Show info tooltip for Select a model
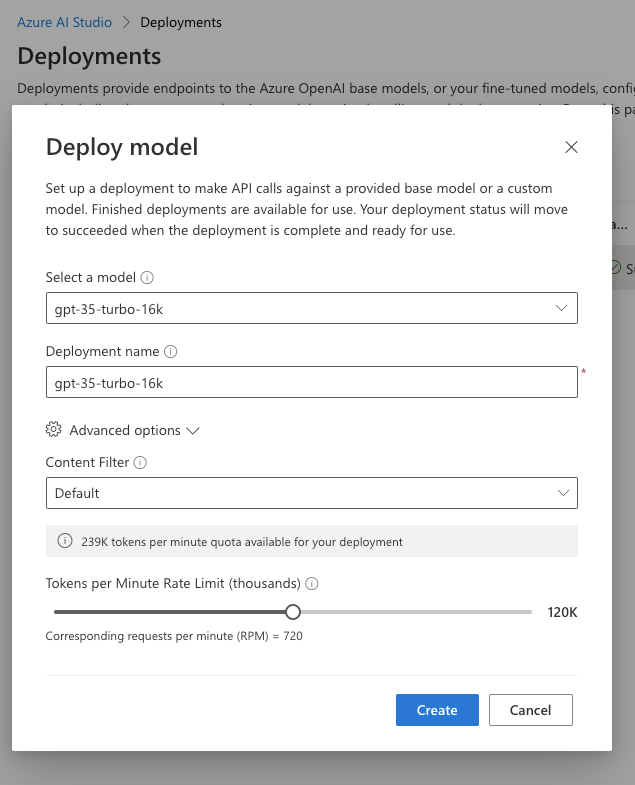 tap(147, 277)
